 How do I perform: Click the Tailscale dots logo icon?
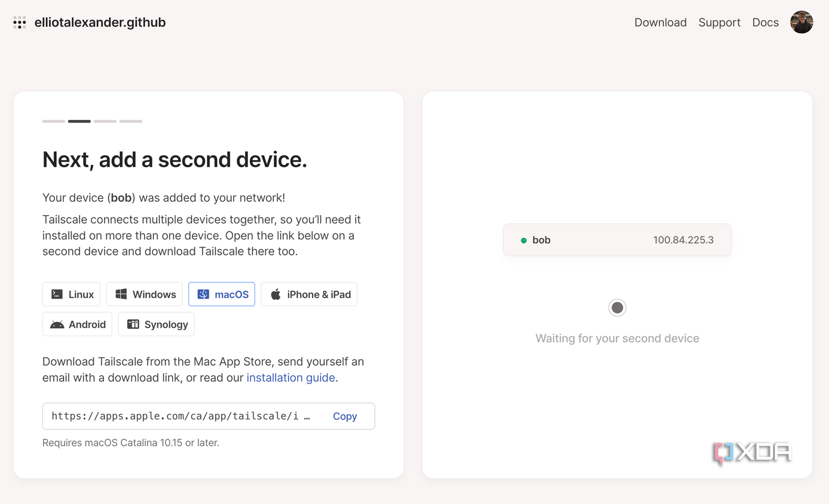point(20,23)
